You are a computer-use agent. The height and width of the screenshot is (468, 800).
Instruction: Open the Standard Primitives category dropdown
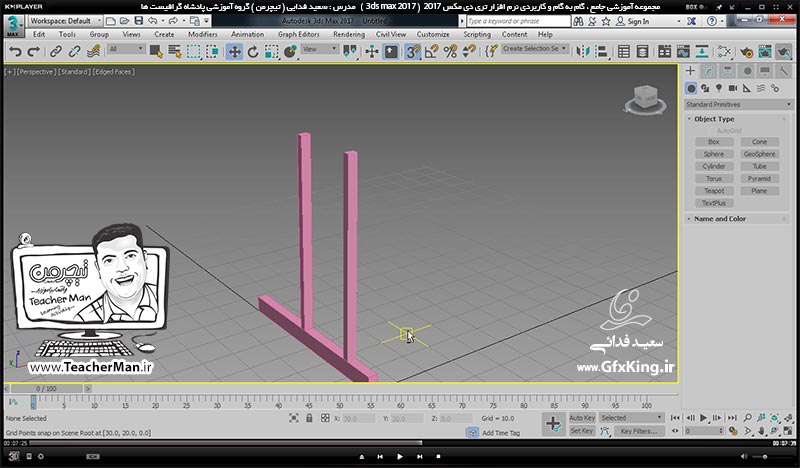coord(738,104)
